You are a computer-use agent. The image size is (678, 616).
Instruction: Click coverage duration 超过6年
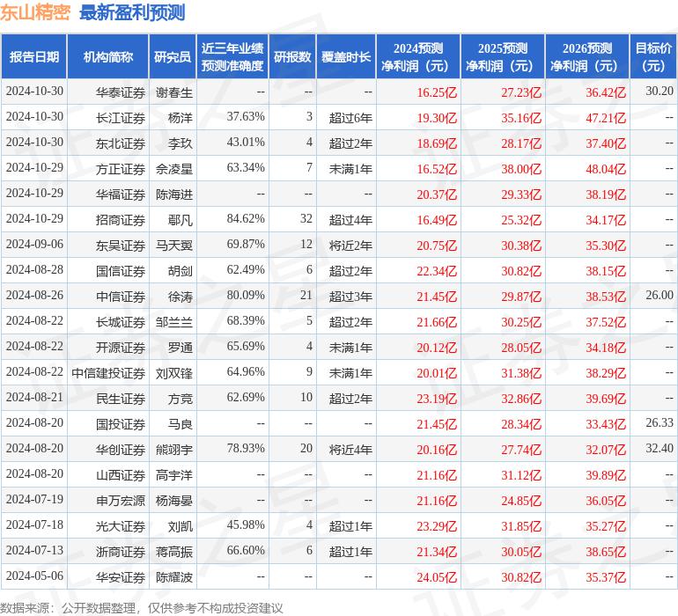click(x=350, y=118)
